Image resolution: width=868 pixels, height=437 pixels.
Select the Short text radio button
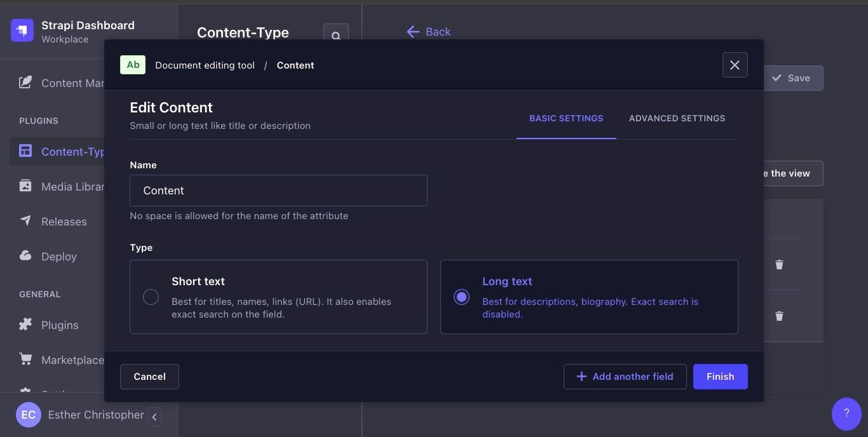[151, 297]
